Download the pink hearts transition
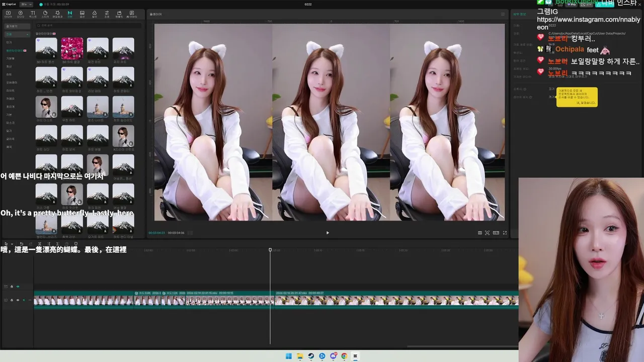This screenshot has height=362, width=644. pos(79,57)
